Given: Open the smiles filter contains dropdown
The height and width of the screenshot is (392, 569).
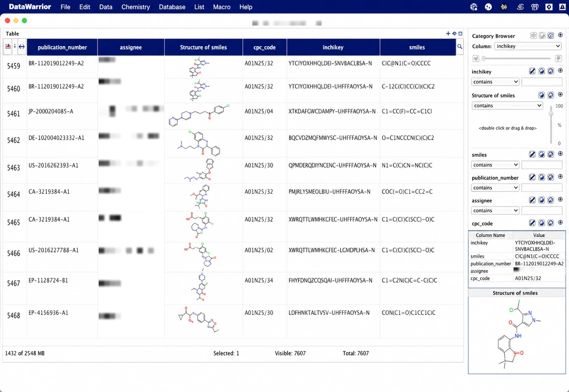Looking at the screenshot, I should tap(495, 165).
